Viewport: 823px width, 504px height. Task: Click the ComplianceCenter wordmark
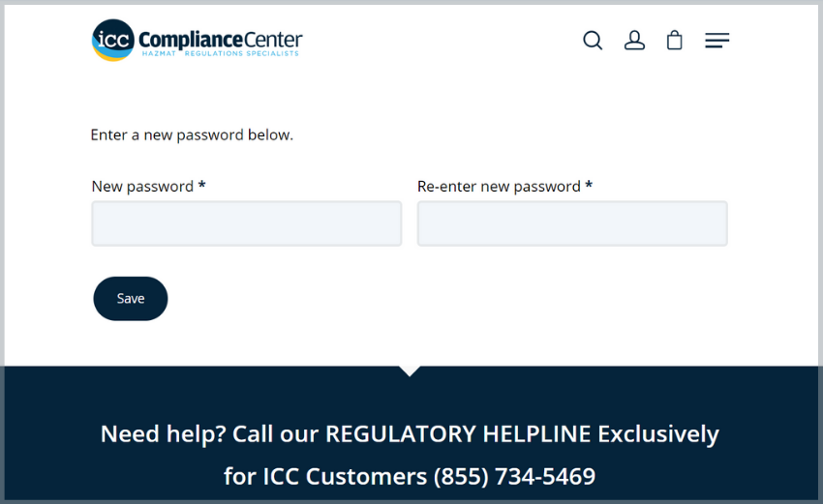pos(221,39)
